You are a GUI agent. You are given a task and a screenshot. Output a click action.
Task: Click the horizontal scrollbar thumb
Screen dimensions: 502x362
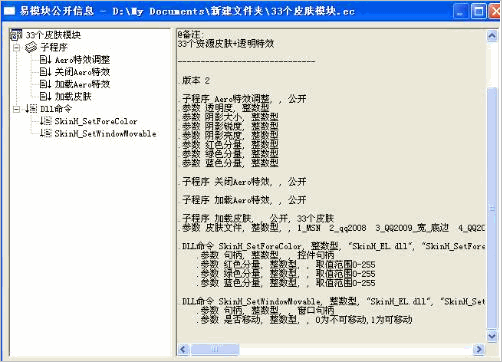(214, 349)
